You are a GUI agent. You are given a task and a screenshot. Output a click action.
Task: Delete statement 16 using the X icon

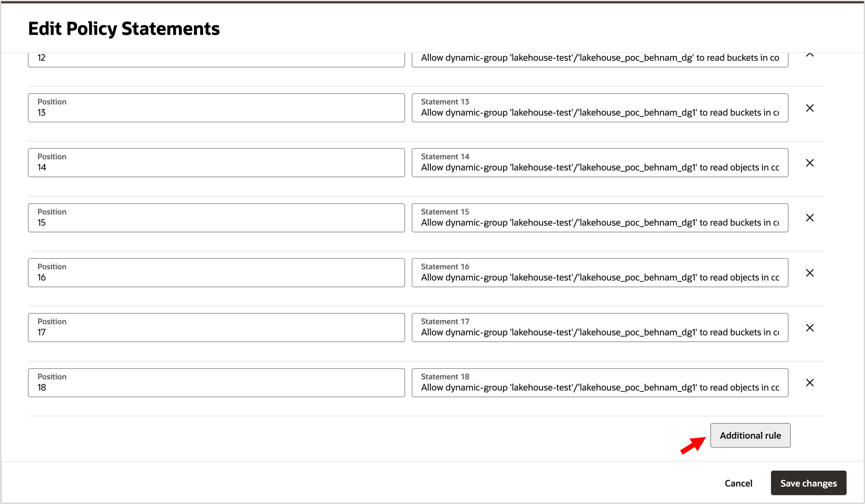(x=809, y=273)
